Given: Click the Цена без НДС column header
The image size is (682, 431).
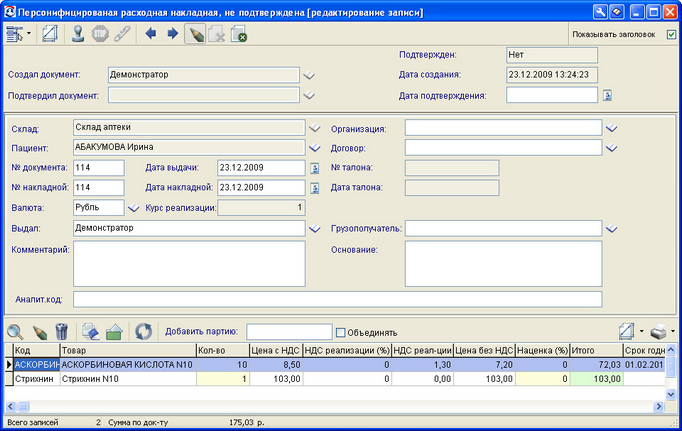Looking at the screenshot, I should click(484, 351).
